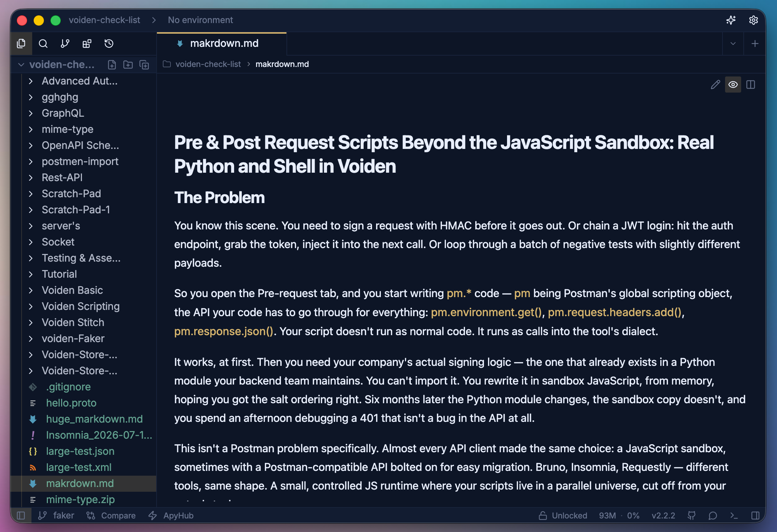Toggle the Unlocked lock status
Image resolution: width=777 pixels, height=532 pixels.
[563, 516]
